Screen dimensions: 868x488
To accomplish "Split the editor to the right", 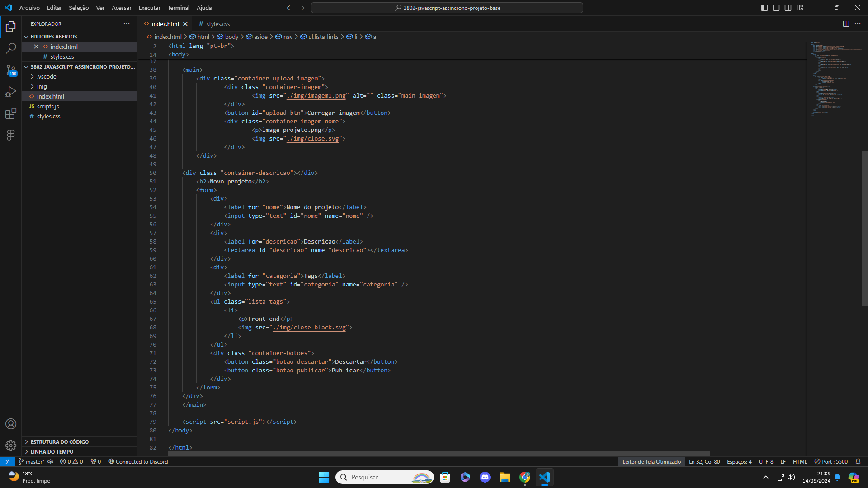I will 846,24.
